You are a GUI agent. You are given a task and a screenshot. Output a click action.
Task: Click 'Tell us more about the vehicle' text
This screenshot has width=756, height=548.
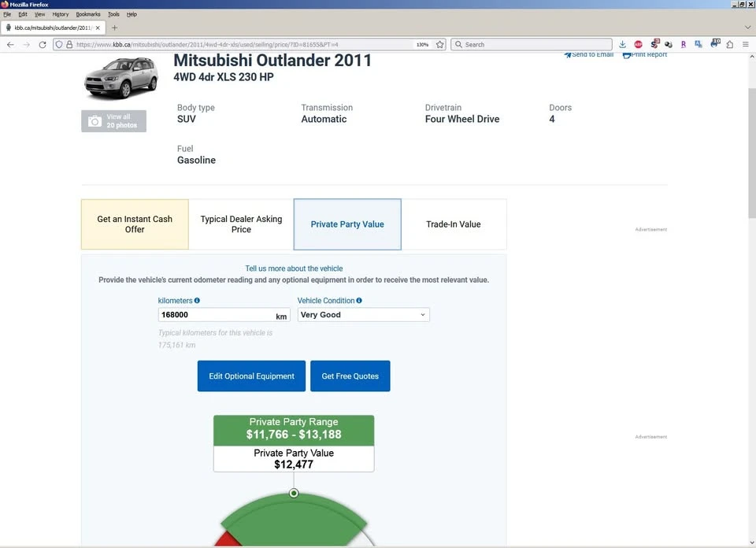[294, 268]
